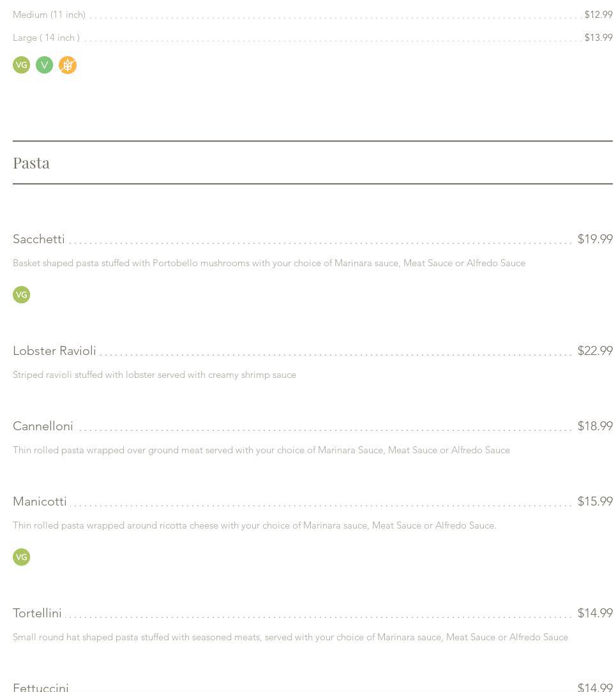
Task: Click the green vegan V icon
Action: click(45, 65)
